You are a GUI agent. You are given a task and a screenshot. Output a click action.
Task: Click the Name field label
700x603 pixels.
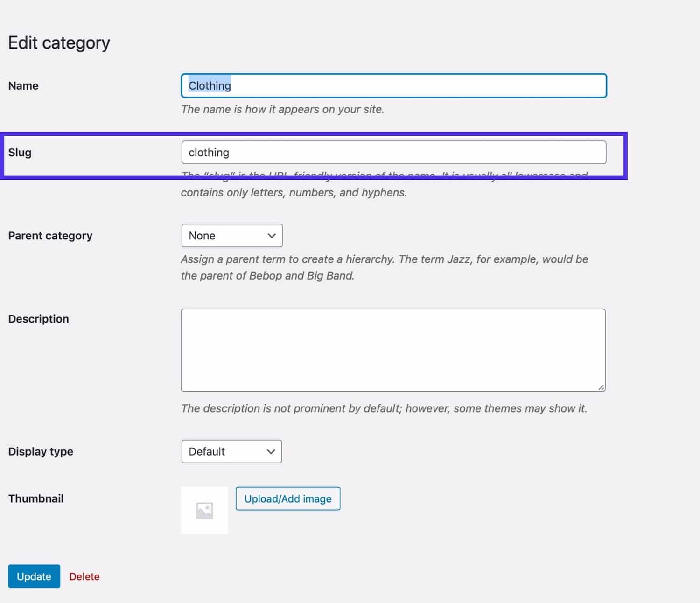(x=23, y=85)
